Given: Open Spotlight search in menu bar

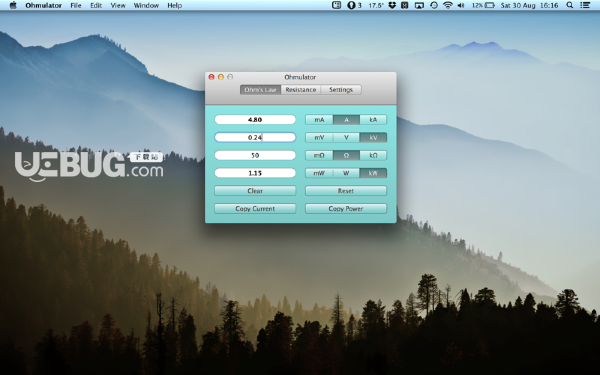Looking at the screenshot, I should point(570,5).
